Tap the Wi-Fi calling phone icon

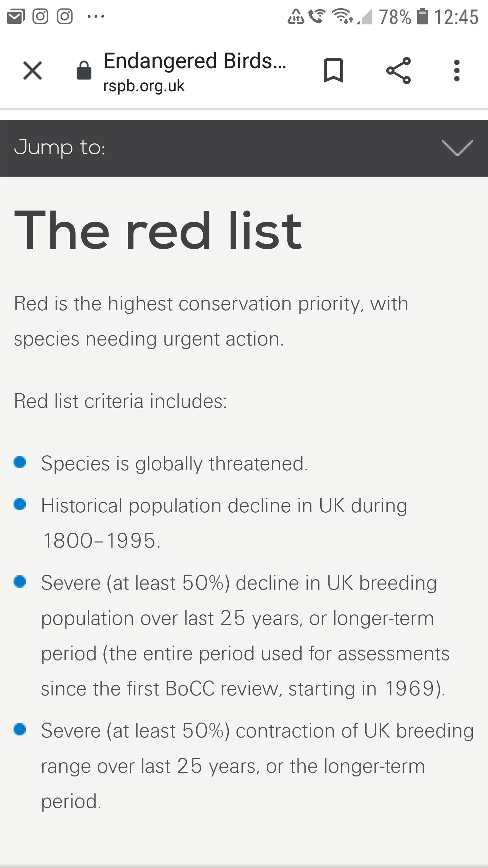coord(317,16)
